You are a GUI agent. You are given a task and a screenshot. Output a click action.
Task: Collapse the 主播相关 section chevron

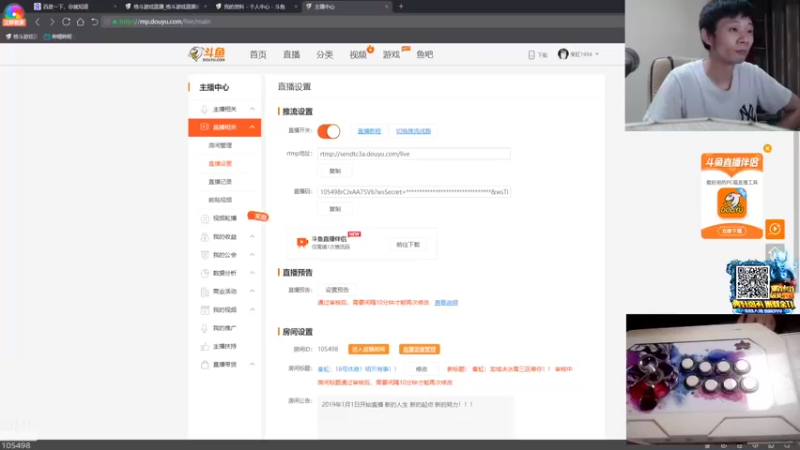coord(252,109)
